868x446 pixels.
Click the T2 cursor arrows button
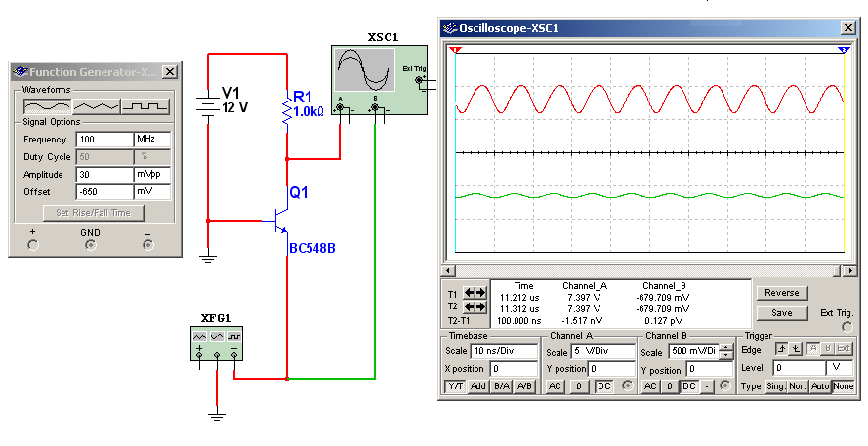click(475, 306)
